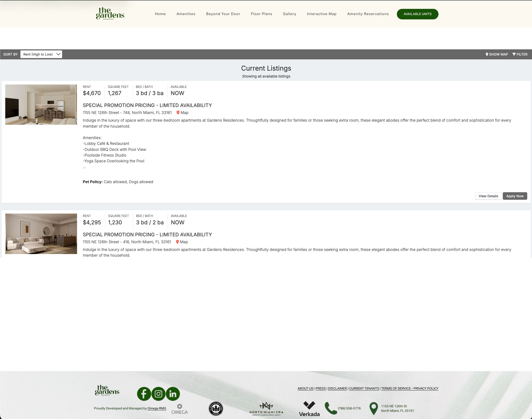Open photo of the $4,295 apartment
The image size is (532, 419).
[x=41, y=233]
